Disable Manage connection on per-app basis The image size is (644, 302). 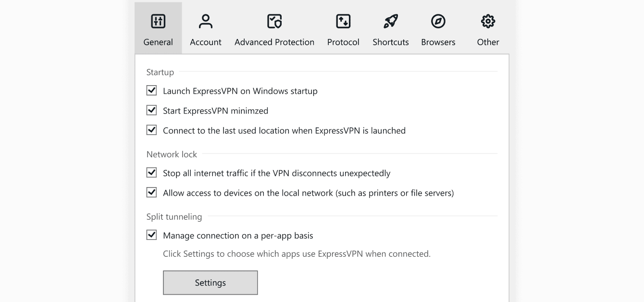[x=152, y=235]
